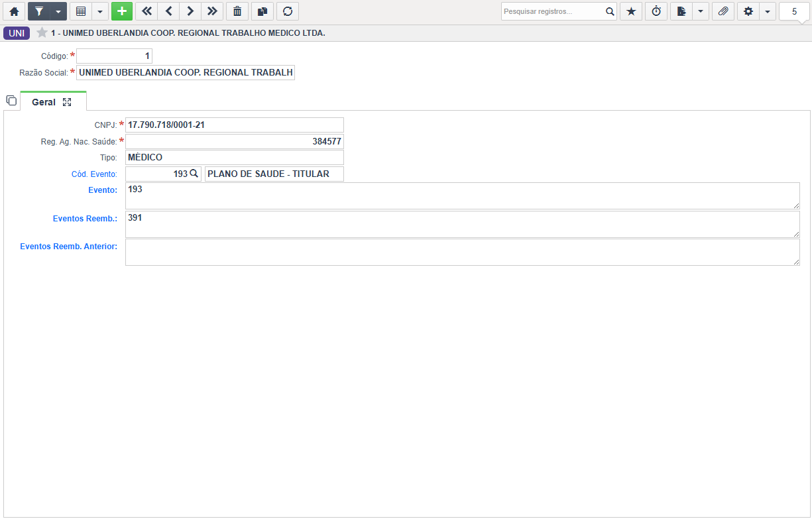Click the Cód. Evento lookup magnifier
This screenshot has height=519, width=812.
194,174
